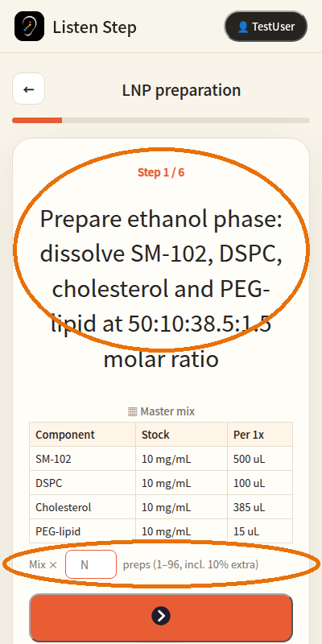Click the Master mix grid icon
322x644 pixels.
[x=132, y=411]
